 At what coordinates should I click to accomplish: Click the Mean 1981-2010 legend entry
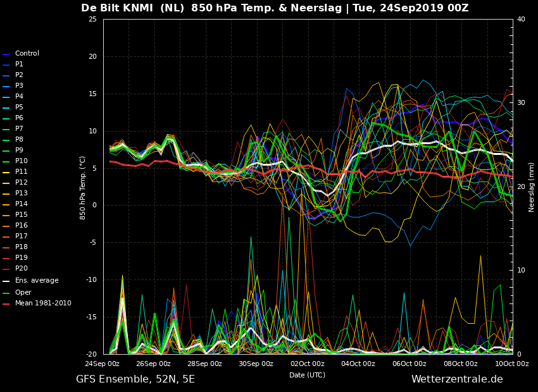coord(37,303)
